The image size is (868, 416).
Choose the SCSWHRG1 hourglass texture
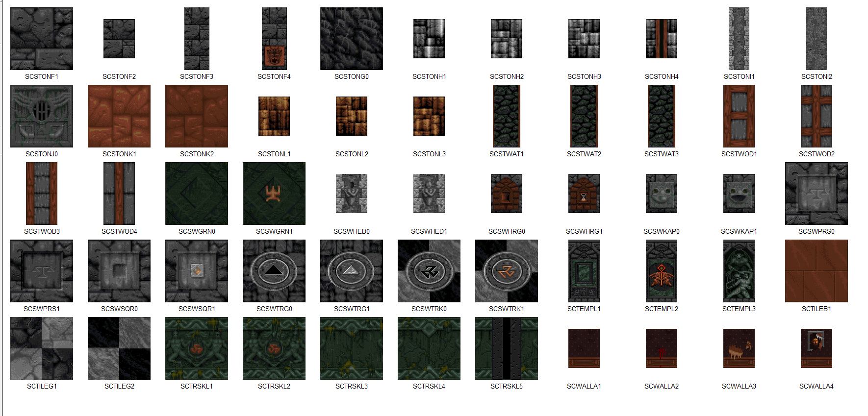(x=584, y=194)
